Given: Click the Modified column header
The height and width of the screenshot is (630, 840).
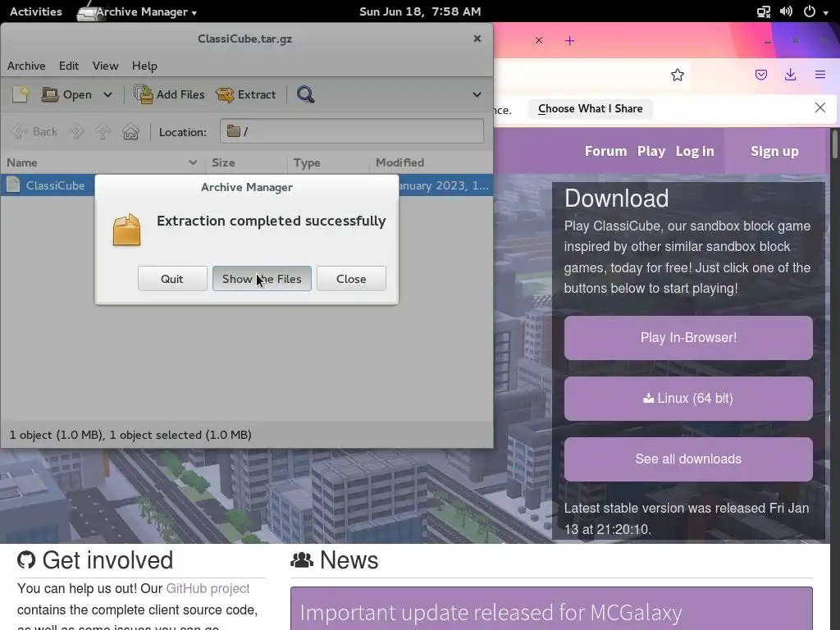Looking at the screenshot, I should tap(431, 163).
